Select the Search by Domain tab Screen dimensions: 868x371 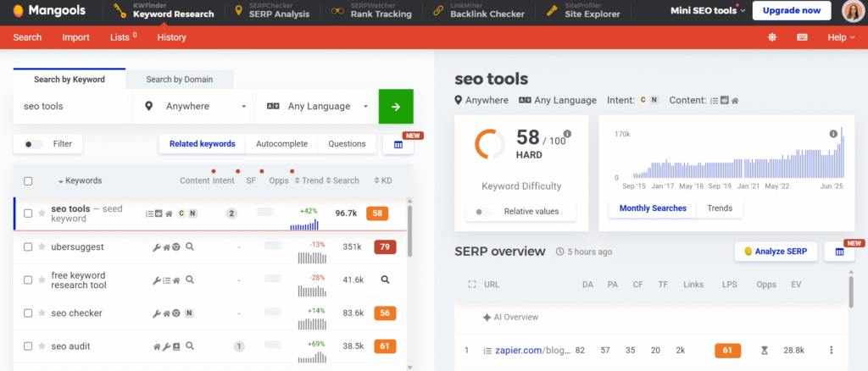pos(179,80)
